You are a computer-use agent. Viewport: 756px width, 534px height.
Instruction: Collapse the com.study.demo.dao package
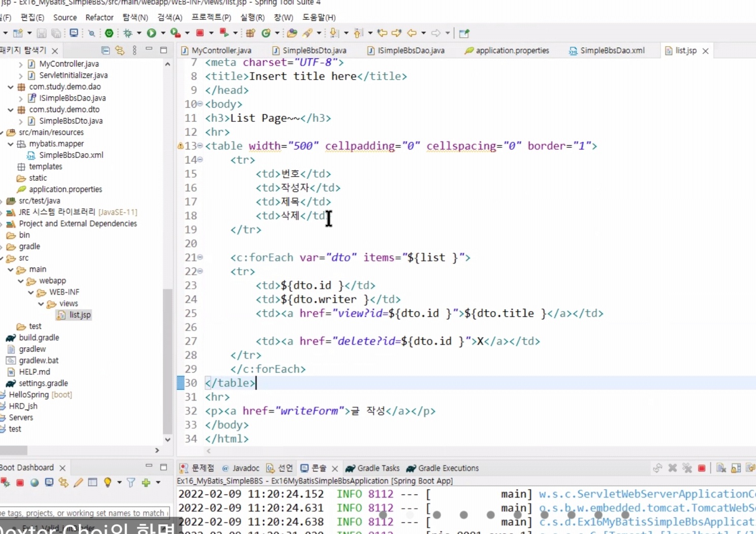pos(11,87)
